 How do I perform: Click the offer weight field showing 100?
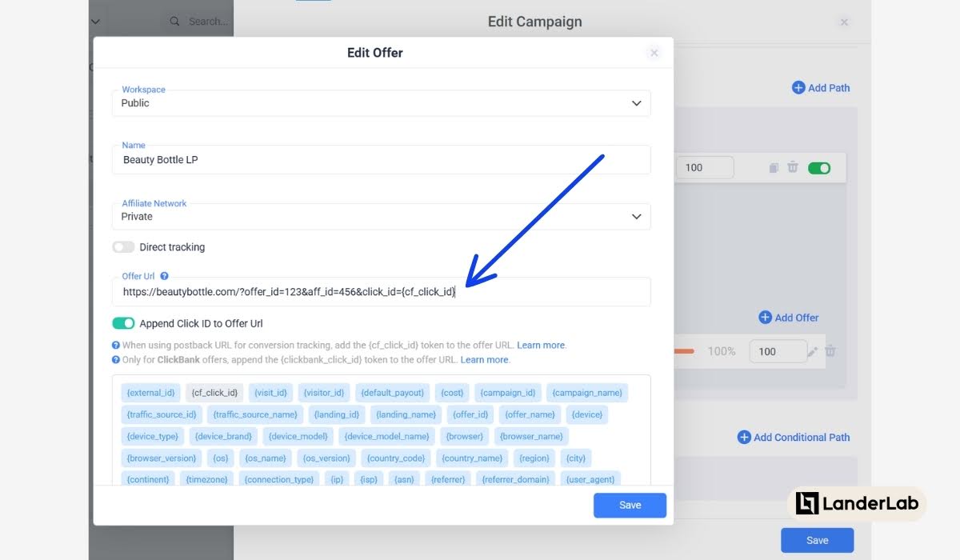[778, 351]
